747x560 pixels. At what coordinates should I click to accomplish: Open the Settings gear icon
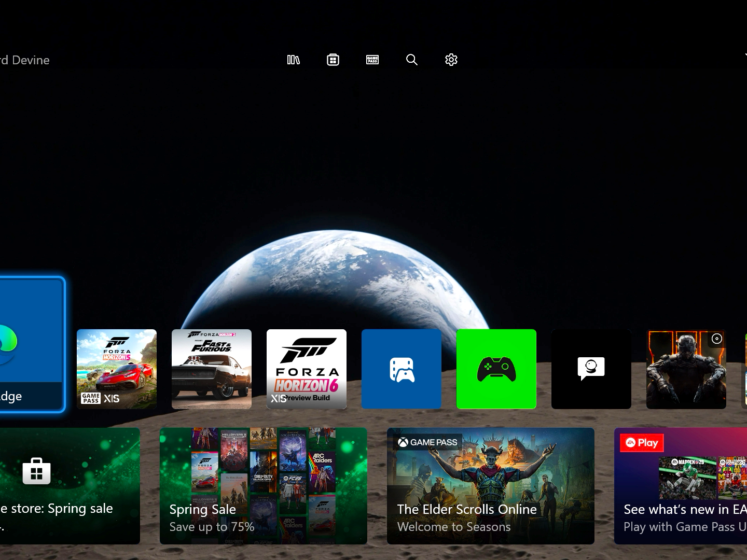pyautogui.click(x=451, y=60)
